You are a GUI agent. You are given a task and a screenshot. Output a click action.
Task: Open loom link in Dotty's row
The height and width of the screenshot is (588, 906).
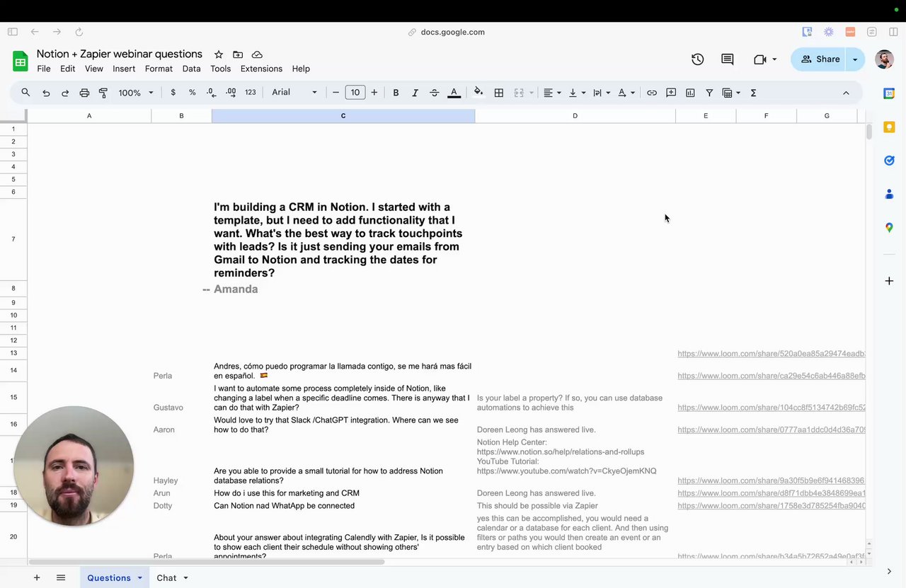pos(772,506)
